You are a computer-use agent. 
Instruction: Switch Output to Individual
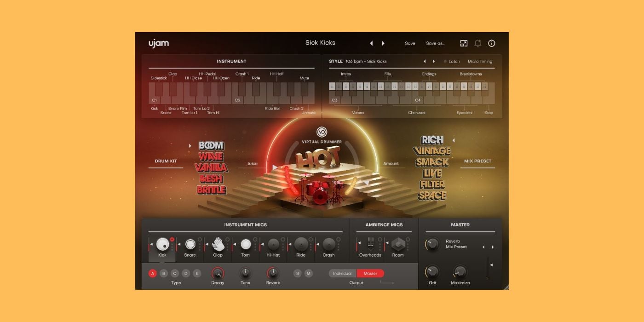(x=341, y=273)
